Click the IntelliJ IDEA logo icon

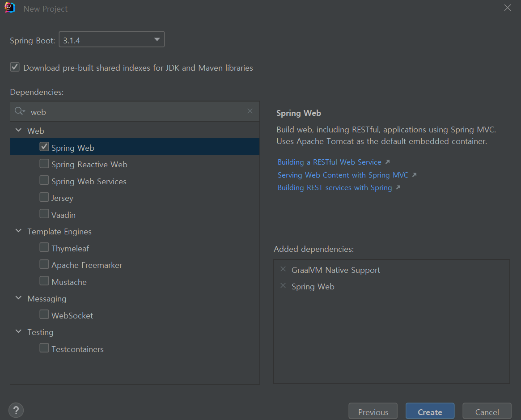pyautogui.click(x=10, y=8)
